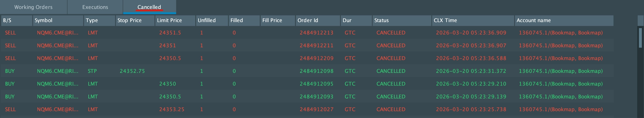Click limit price 24350

[167, 84]
